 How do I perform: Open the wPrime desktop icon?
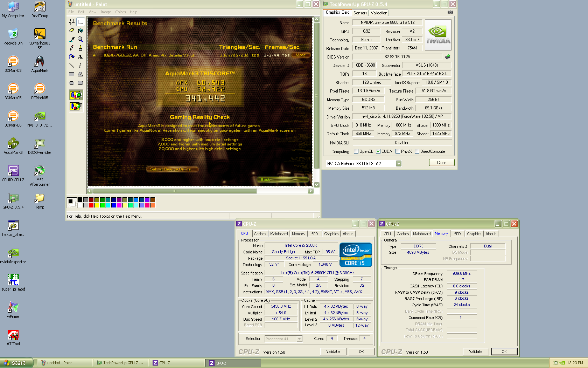coord(13,310)
